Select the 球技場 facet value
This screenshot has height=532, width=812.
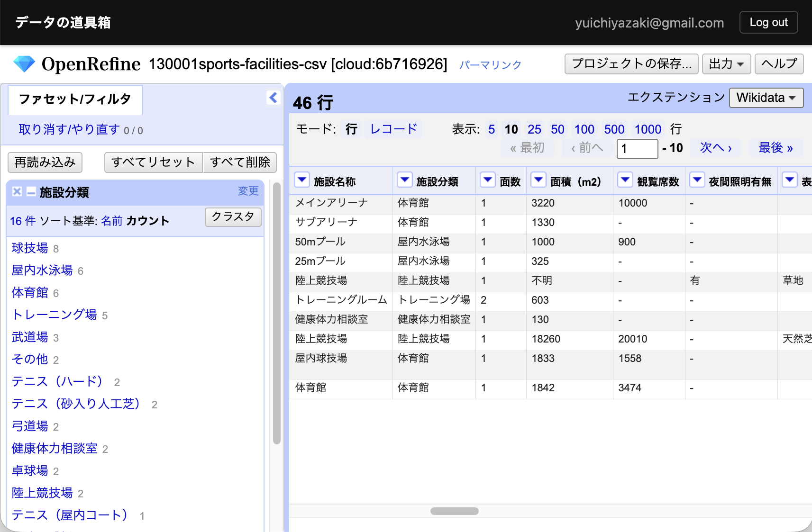coord(30,248)
